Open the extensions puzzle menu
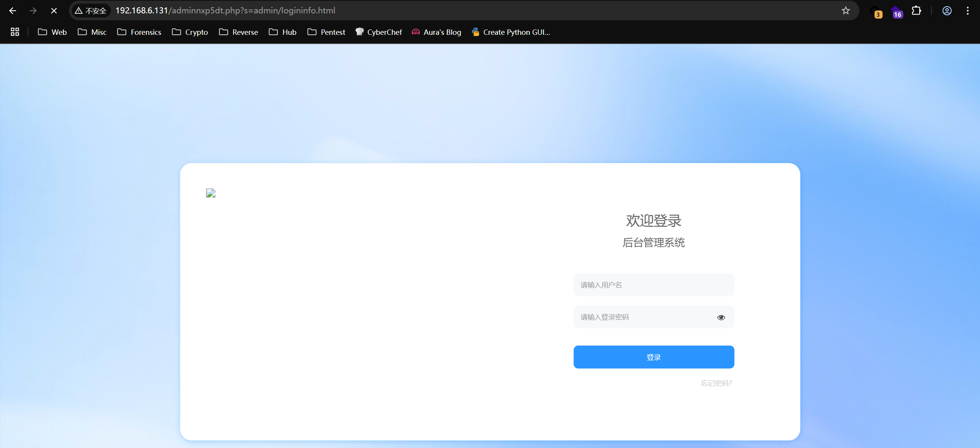The image size is (980, 448). 916,11
